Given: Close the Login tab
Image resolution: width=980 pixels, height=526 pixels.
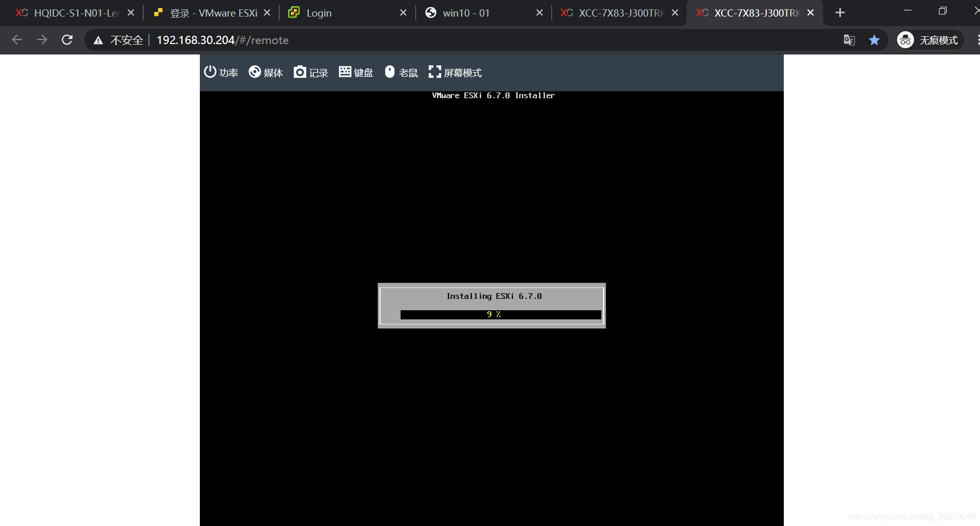Looking at the screenshot, I should (x=403, y=12).
